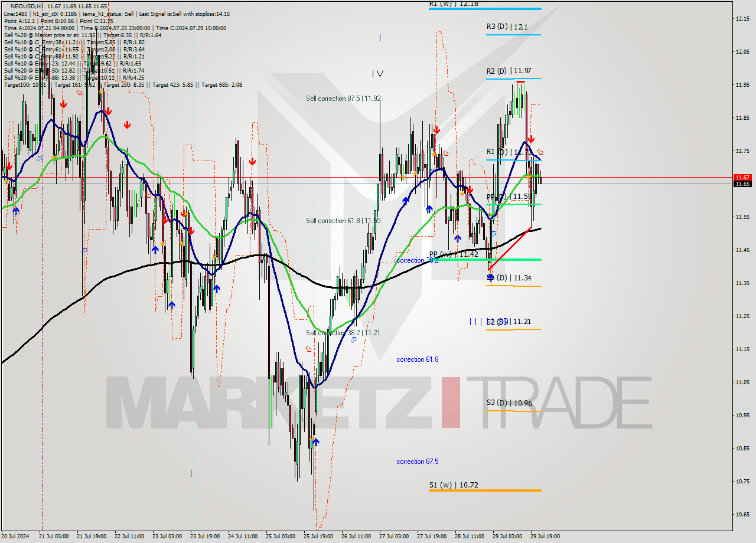Click the 'Time A:2024.07.21 04:00:00' info line
The height and width of the screenshot is (543, 756).
tap(39, 28)
